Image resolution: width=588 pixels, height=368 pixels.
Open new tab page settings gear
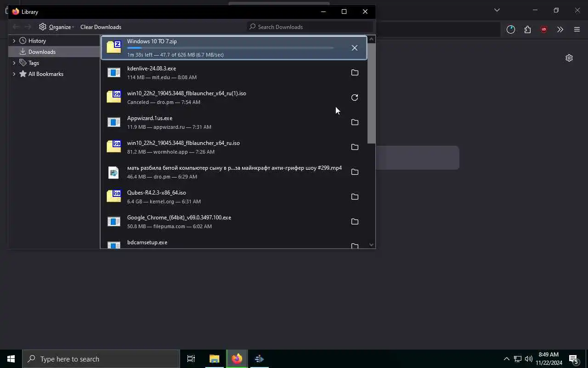(569, 58)
